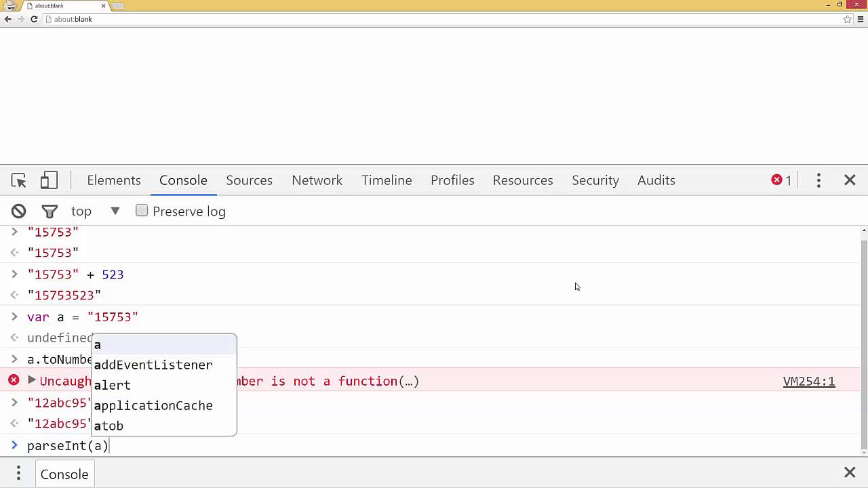Toggle device mode icon in DevTools
The image size is (868, 488).
click(49, 180)
